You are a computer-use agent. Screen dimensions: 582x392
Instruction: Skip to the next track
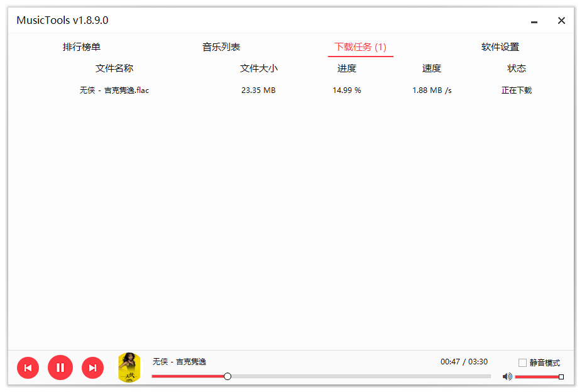click(x=92, y=367)
